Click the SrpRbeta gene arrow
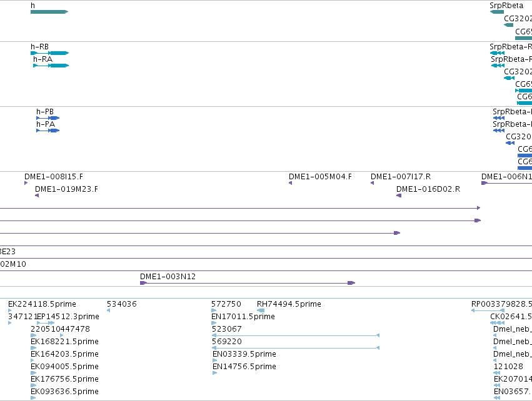 click(x=497, y=12)
